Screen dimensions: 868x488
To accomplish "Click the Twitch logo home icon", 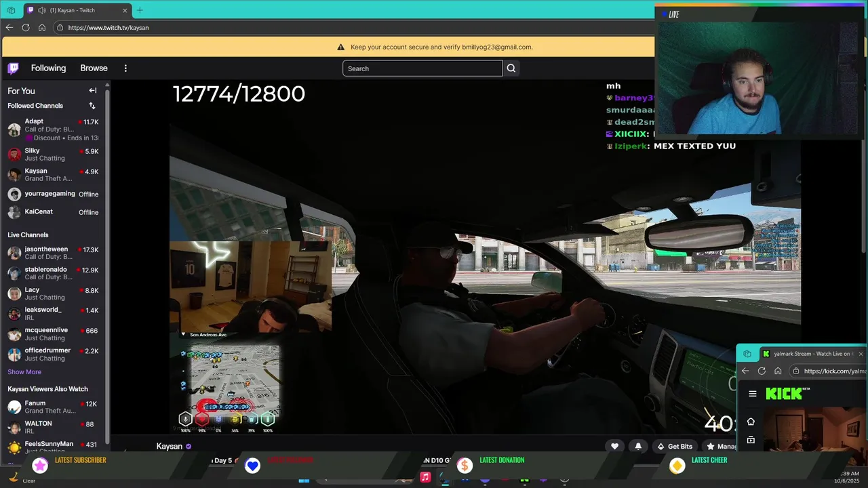I will (13, 68).
